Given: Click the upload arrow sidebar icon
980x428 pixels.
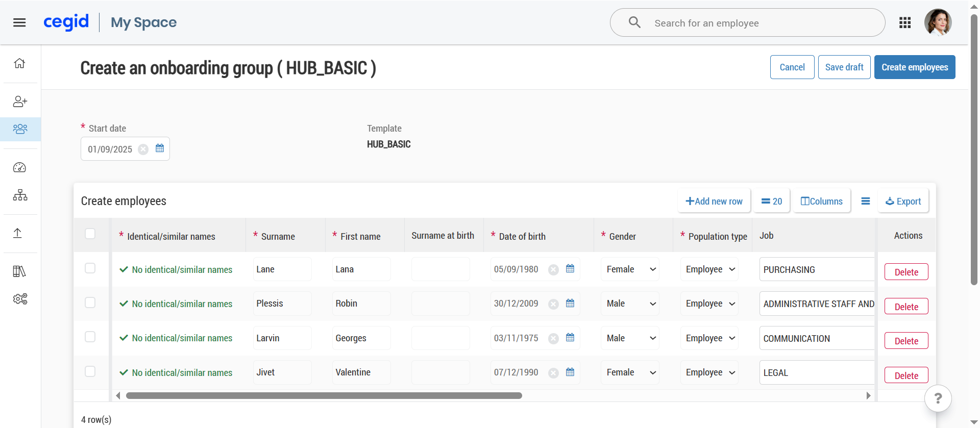Looking at the screenshot, I should coord(17,233).
